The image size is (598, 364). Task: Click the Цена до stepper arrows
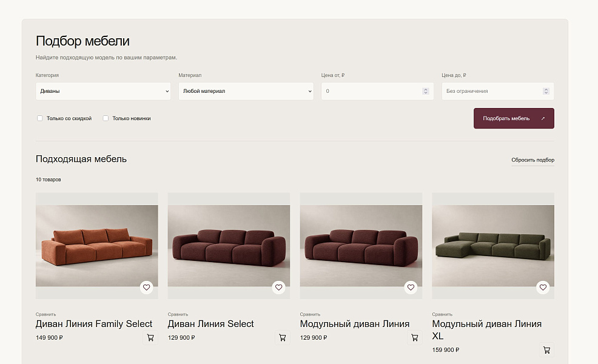point(546,91)
